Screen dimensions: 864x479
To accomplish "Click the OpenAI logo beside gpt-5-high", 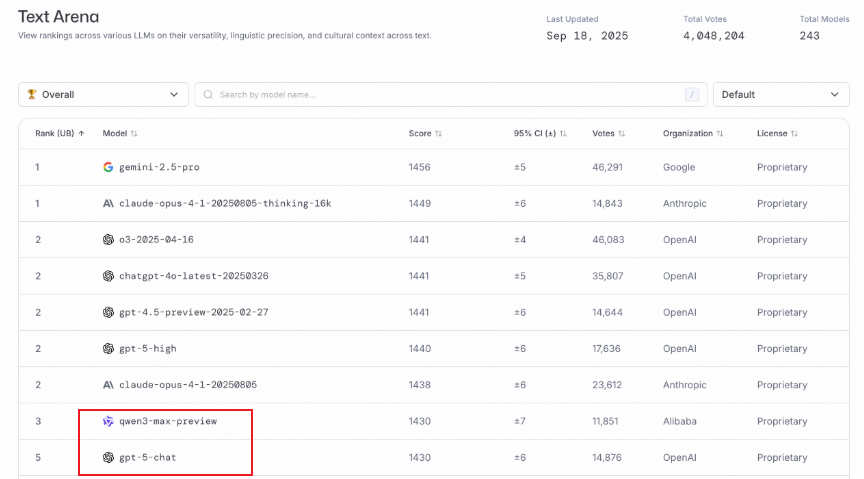I will [x=108, y=349].
